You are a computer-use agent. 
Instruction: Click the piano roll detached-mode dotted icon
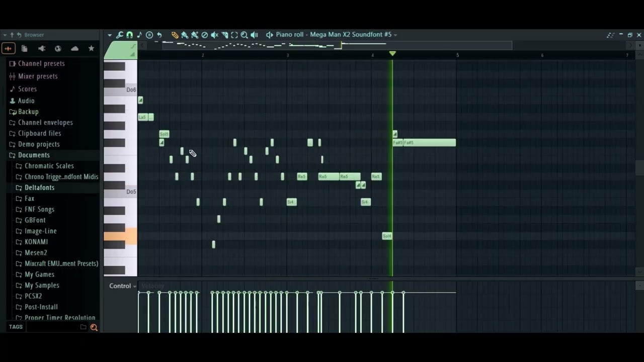point(610,35)
